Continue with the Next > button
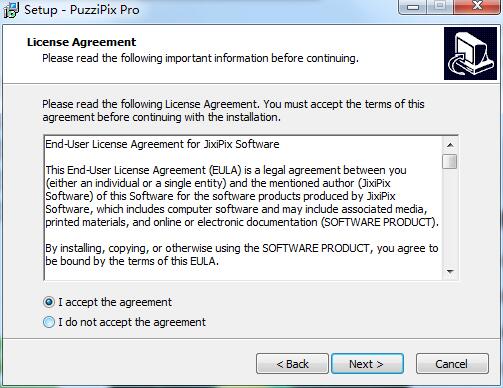 [367, 364]
